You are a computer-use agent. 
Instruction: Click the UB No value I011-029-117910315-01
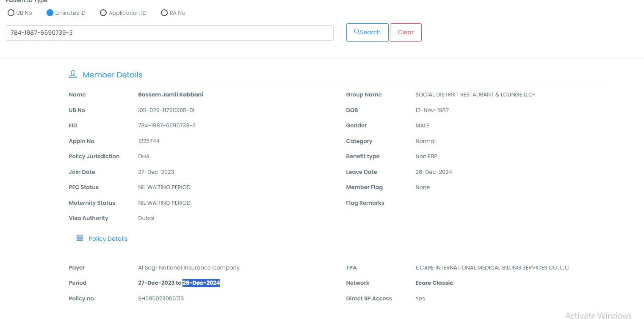166,110
